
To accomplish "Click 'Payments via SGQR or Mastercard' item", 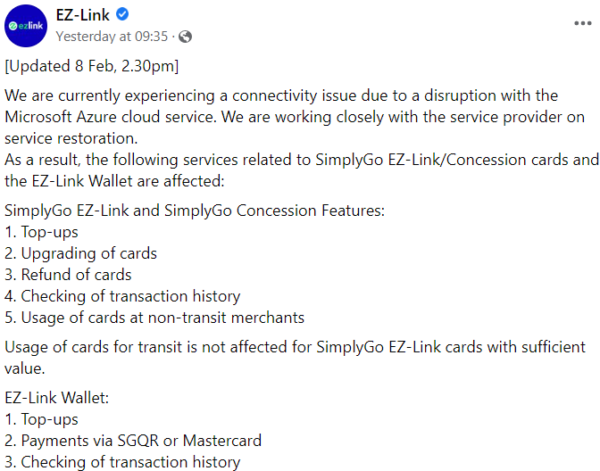I will coord(135,441).
